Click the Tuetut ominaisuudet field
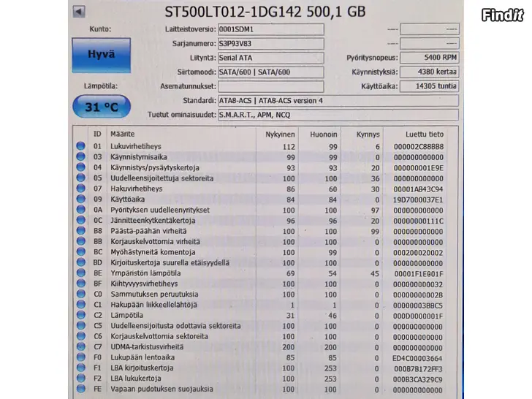This screenshot has height=399, width=532. tap(338, 115)
